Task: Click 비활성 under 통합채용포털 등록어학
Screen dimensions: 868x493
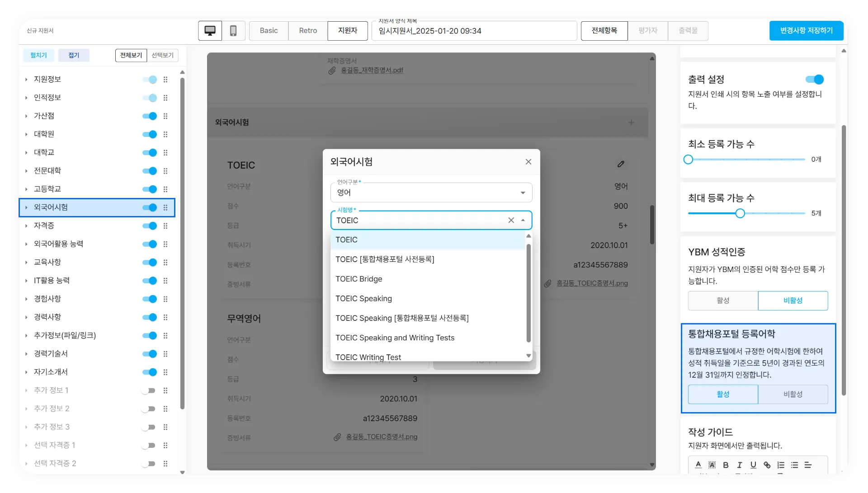Action: [x=793, y=394]
